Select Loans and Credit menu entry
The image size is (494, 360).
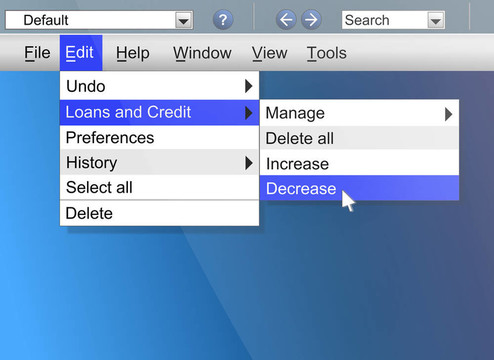[159, 112]
